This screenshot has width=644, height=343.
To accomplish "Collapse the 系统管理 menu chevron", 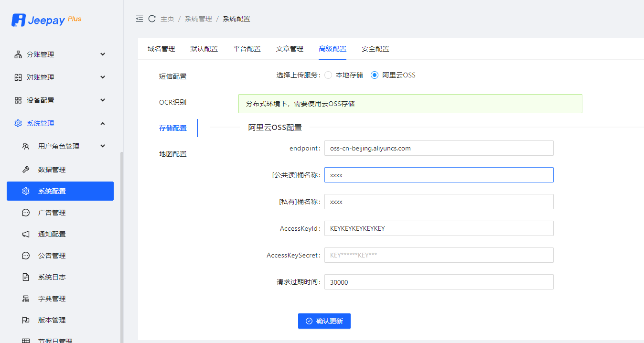I will click(103, 123).
